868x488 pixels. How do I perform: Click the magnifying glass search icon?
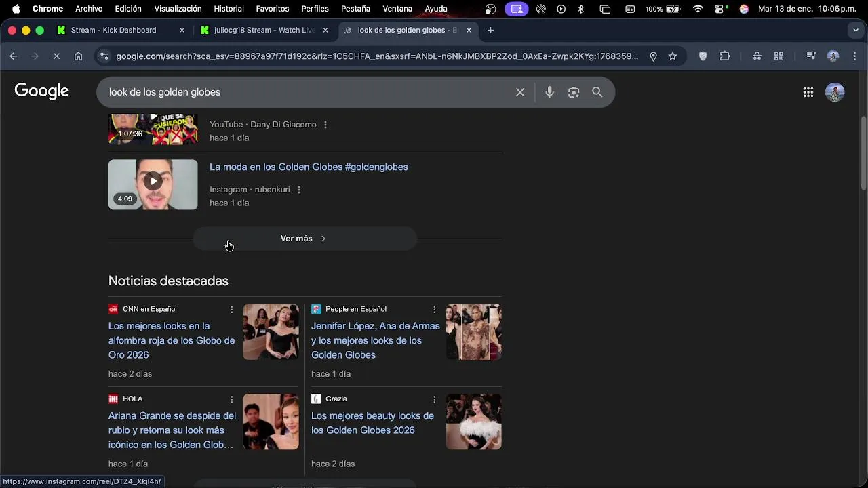click(597, 92)
